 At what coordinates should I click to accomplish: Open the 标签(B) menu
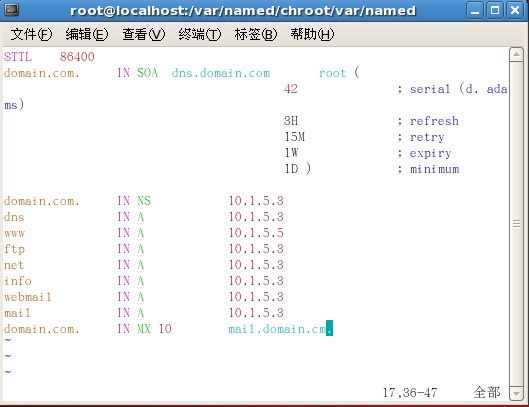256,34
